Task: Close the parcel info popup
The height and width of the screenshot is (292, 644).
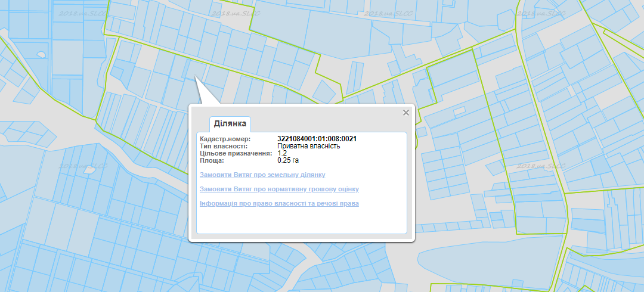Action: 406,113
